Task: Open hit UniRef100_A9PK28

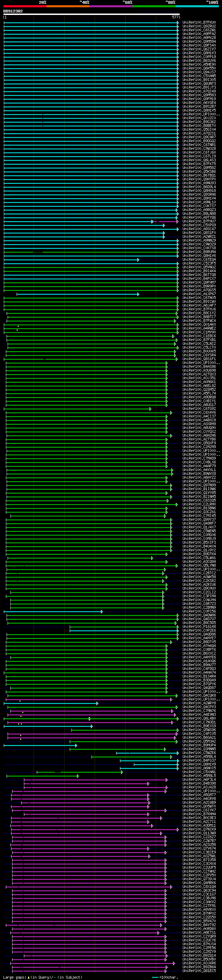Action: click(x=199, y=38)
